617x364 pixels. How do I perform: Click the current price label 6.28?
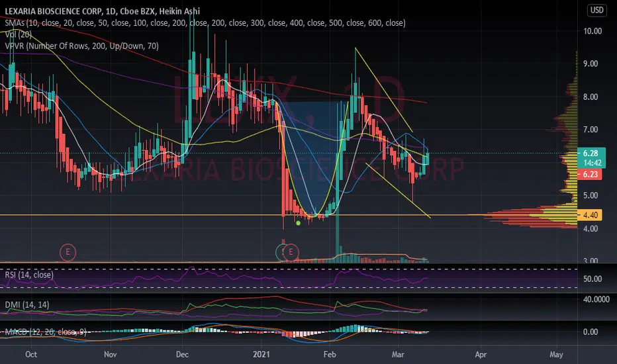(x=591, y=153)
